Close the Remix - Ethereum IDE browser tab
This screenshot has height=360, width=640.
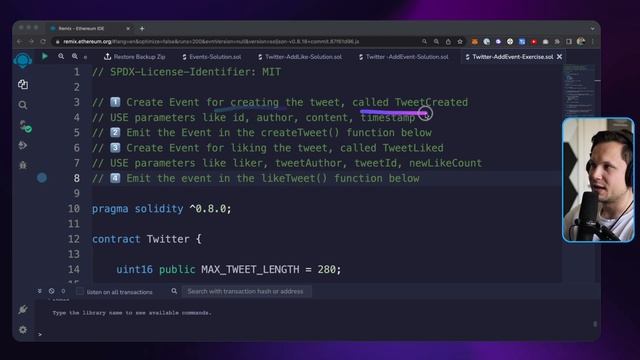[128, 29]
